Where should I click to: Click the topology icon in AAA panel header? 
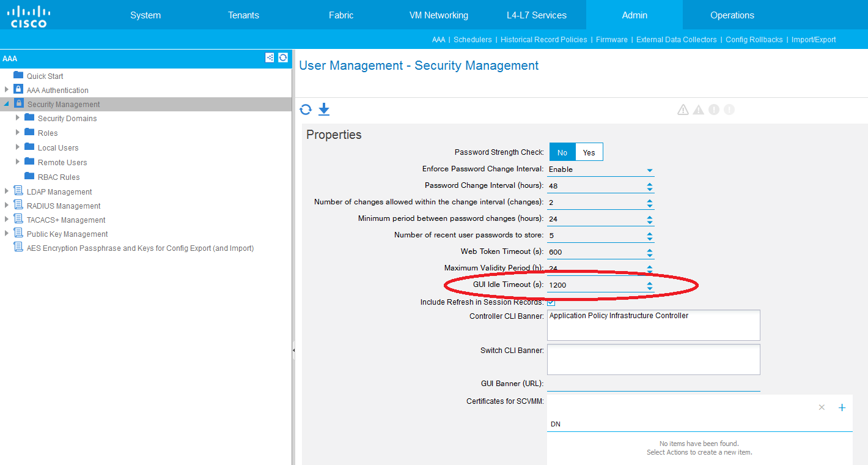(x=270, y=58)
